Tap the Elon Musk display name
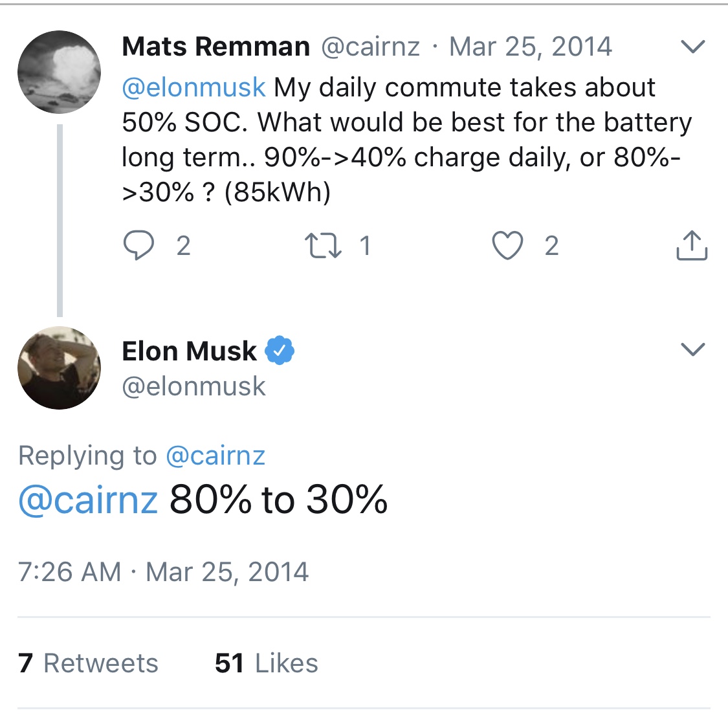Screen dimensions: 728x728 click(189, 351)
